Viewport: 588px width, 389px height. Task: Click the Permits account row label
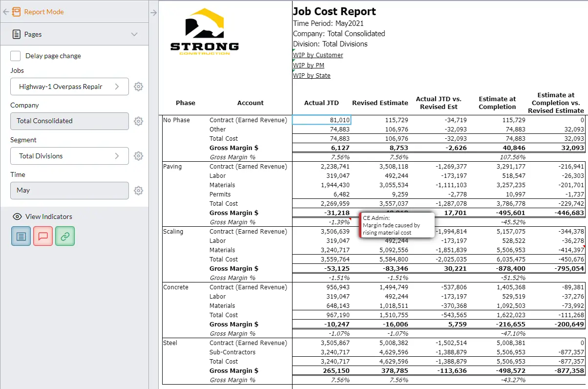tap(220, 194)
